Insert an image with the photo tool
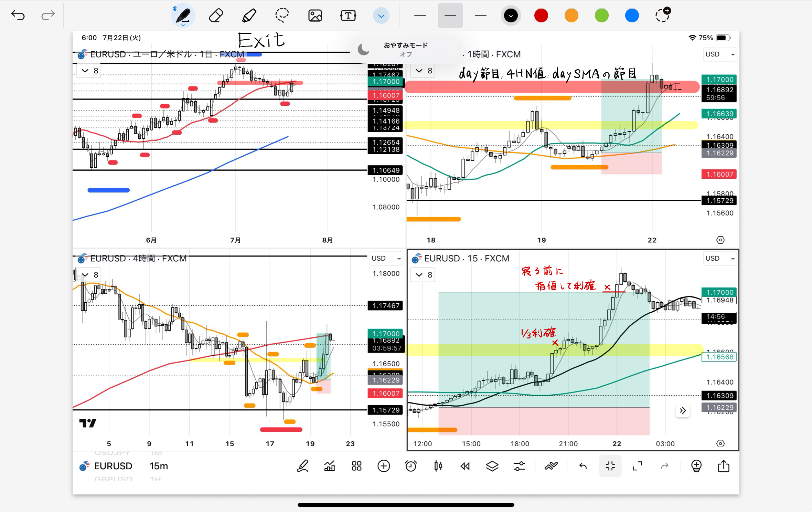The image size is (812, 512). point(315,15)
